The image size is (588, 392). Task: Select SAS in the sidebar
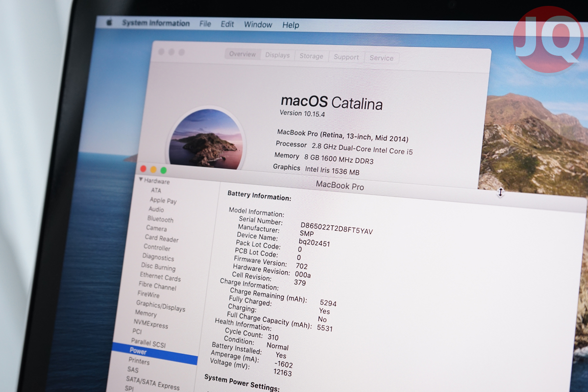tap(132, 370)
